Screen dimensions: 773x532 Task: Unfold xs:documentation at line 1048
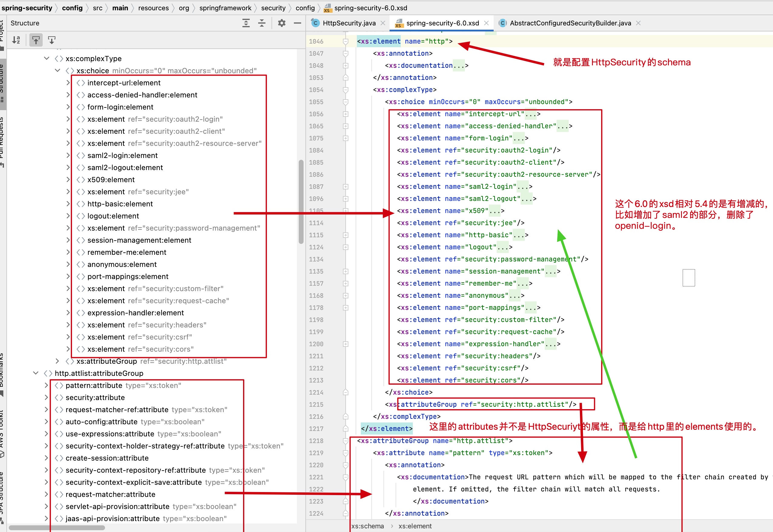click(346, 66)
